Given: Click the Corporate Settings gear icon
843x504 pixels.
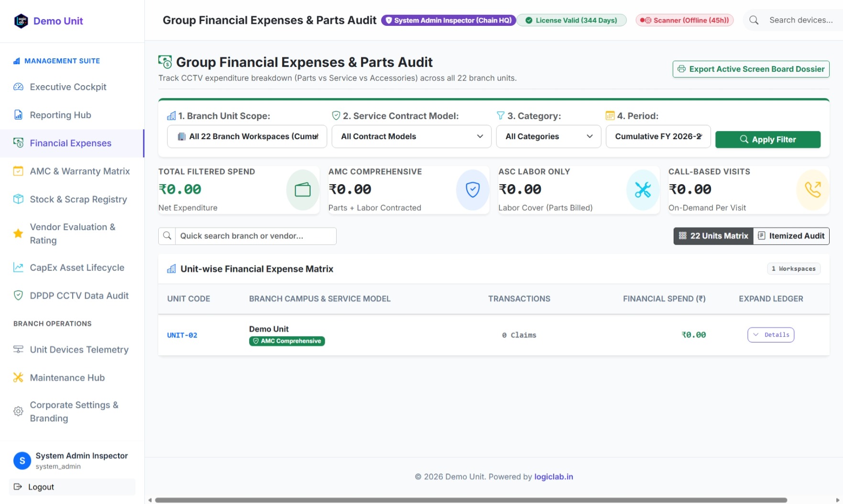Looking at the screenshot, I should pos(18,411).
